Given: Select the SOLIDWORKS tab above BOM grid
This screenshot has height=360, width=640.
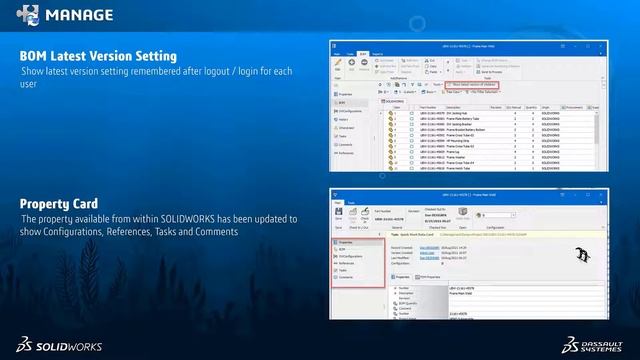Looking at the screenshot, I should click(x=393, y=101).
